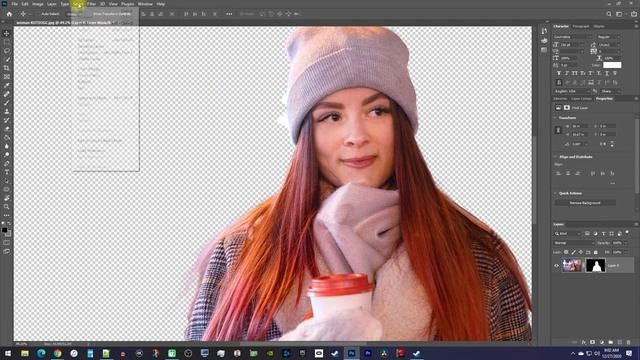Click the three-dots more options in options bar
The image size is (640, 360).
[229, 14]
